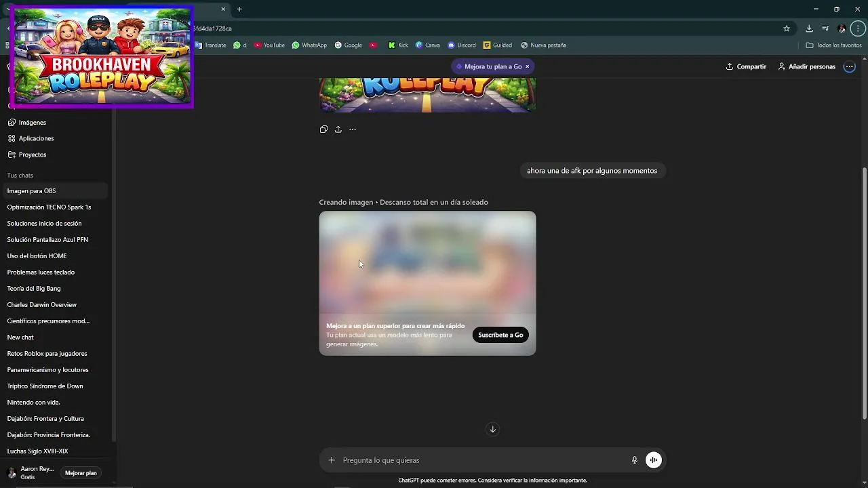Screen dimensions: 868x488
Task: Open chat Nintendo con vida.
Action: (x=56, y=403)
